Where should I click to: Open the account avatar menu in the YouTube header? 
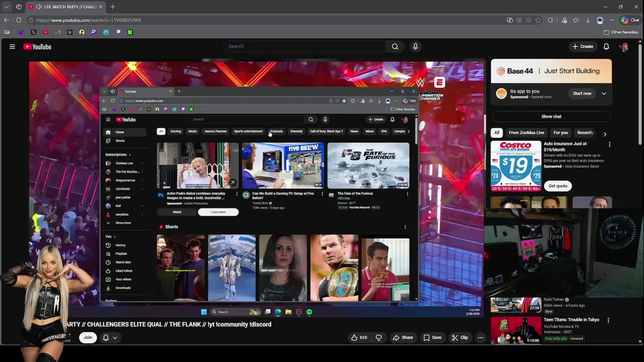click(x=624, y=47)
